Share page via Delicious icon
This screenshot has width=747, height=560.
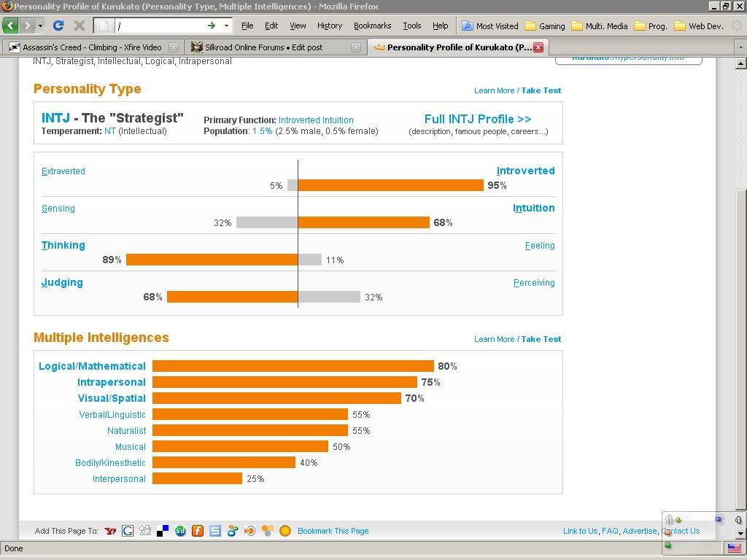[x=163, y=531]
